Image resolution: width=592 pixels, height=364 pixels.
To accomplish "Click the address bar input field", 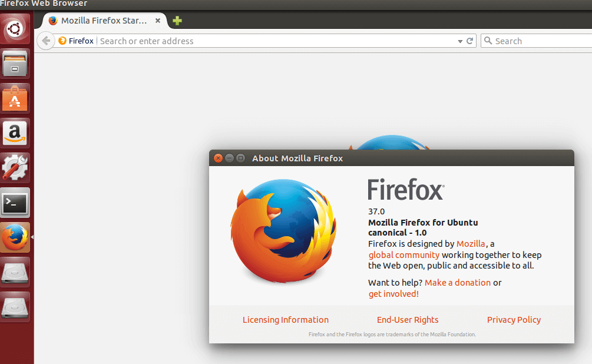I will click(277, 41).
